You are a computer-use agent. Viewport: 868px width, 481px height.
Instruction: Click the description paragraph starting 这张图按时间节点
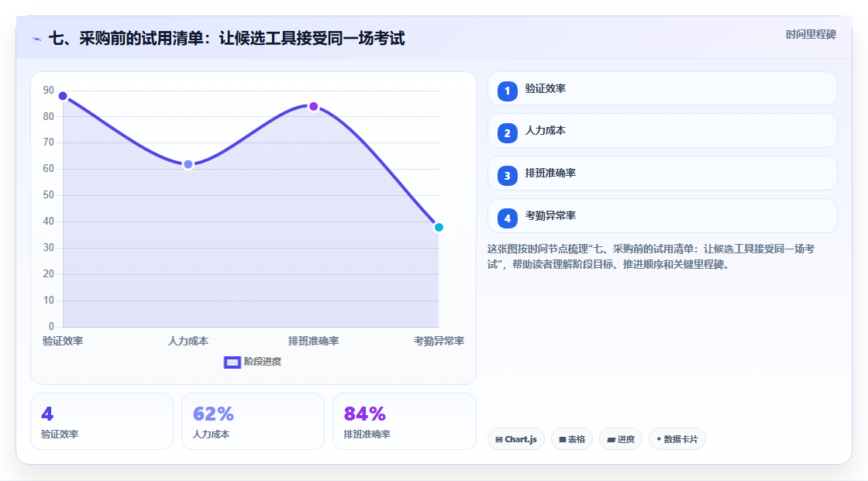coord(651,257)
